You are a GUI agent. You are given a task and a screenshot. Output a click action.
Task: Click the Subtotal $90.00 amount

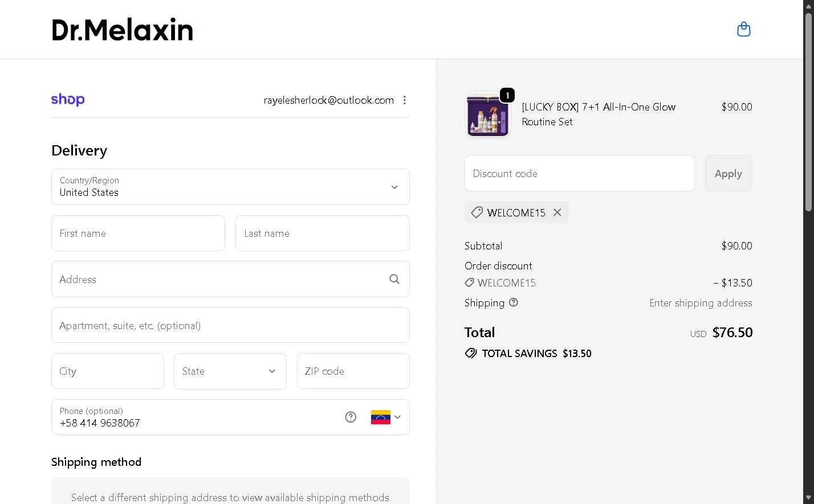736,246
